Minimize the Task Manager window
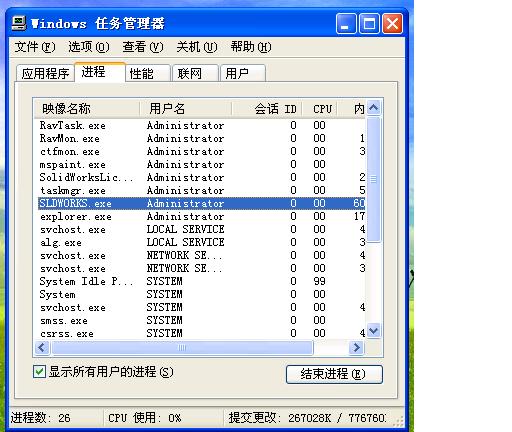The height and width of the screenshot is (432, 512). (346, 24)
